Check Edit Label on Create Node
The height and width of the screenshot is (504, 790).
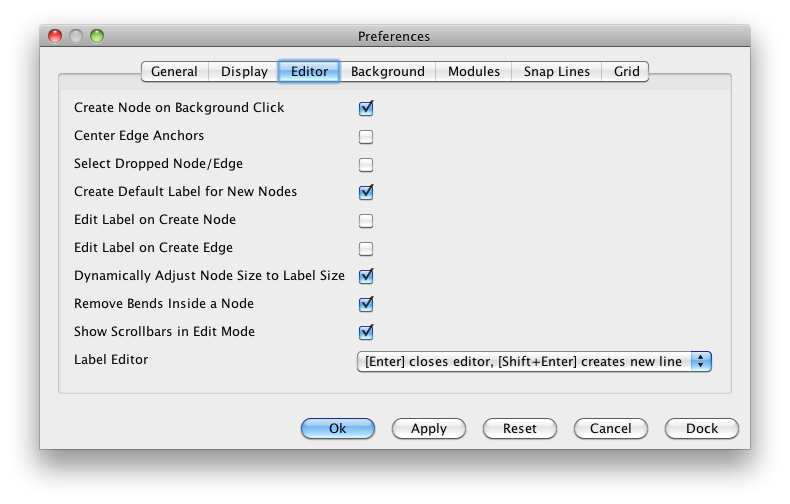[x=366, y=221]
